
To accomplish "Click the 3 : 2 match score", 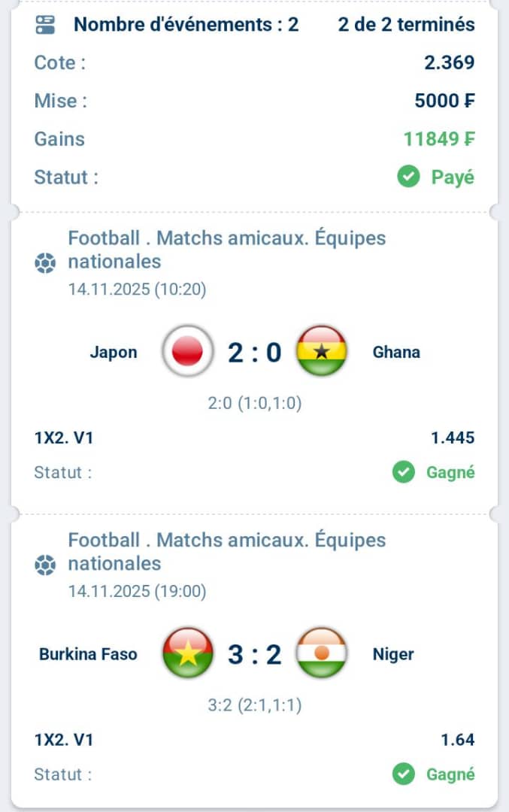I will click(254, 654).
